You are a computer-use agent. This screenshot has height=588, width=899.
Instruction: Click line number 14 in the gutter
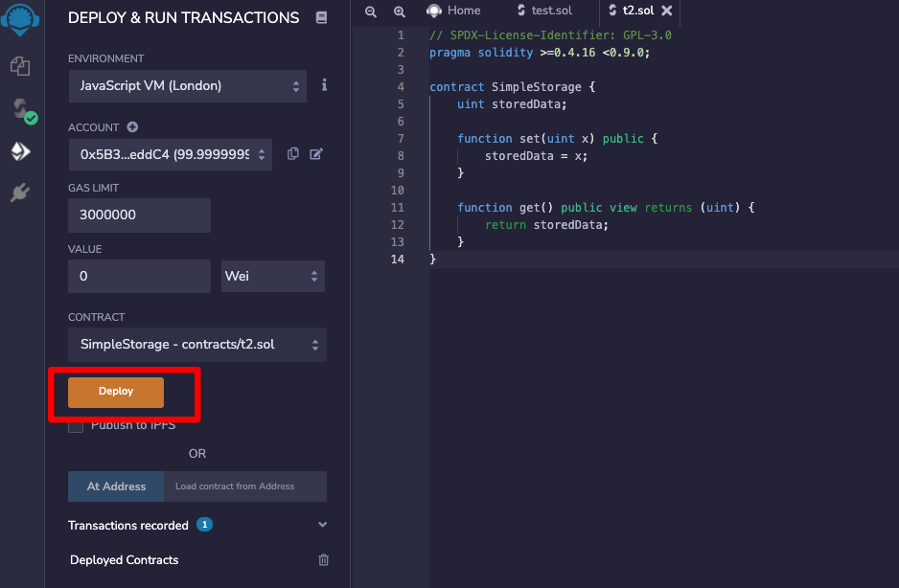click(398, 259)
